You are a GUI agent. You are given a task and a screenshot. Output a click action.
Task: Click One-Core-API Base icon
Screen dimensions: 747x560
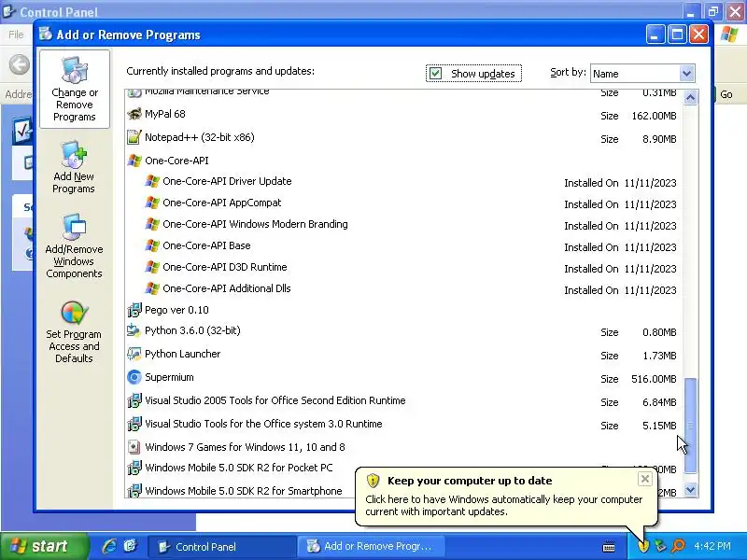(x=152, y=245)
